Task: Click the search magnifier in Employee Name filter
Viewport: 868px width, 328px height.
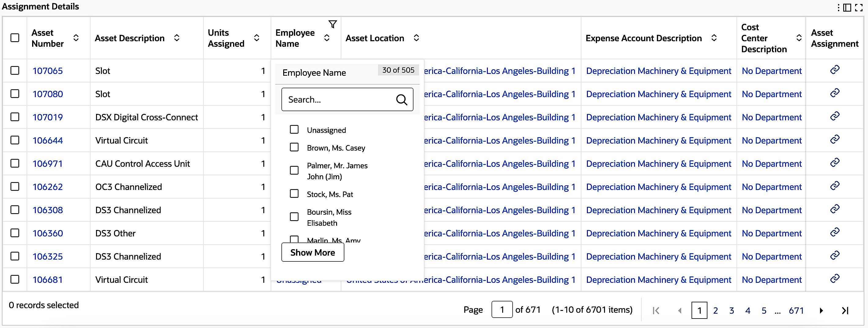Action: tap(401, 100)
